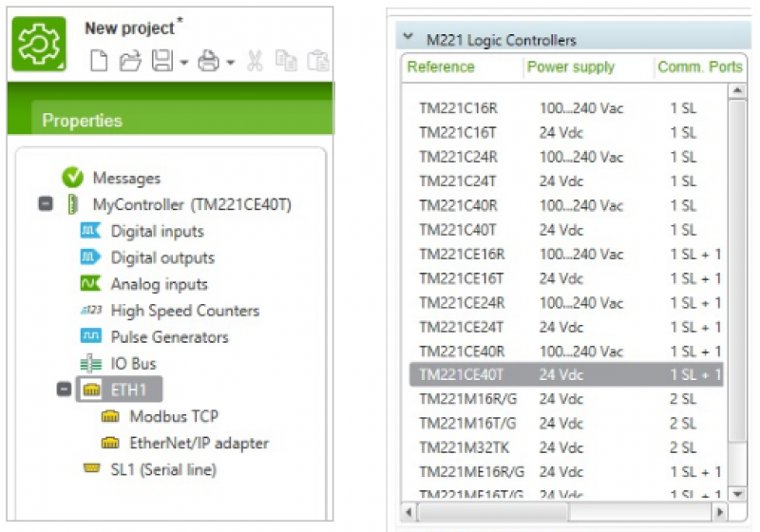Image resolution: width=760 pixels, height=532 pixels.
Task: Select the TM221C16R controller row
Action: 567,108
